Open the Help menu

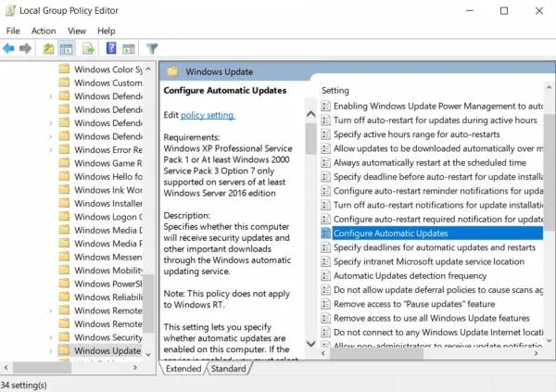[107, 31]
